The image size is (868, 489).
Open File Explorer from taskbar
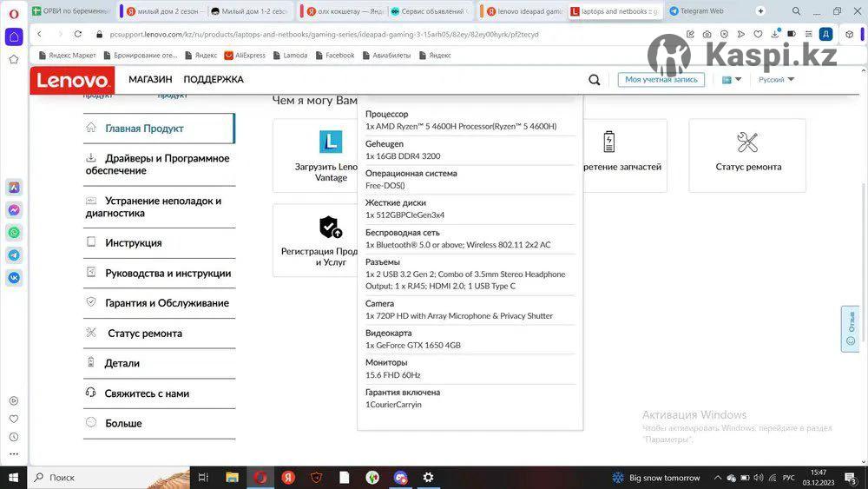click(232, 478)
